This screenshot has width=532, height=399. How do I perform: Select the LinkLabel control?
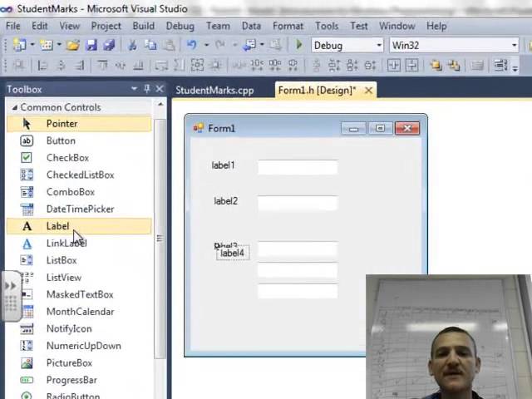pyautogui.click(x=79, y=244)
